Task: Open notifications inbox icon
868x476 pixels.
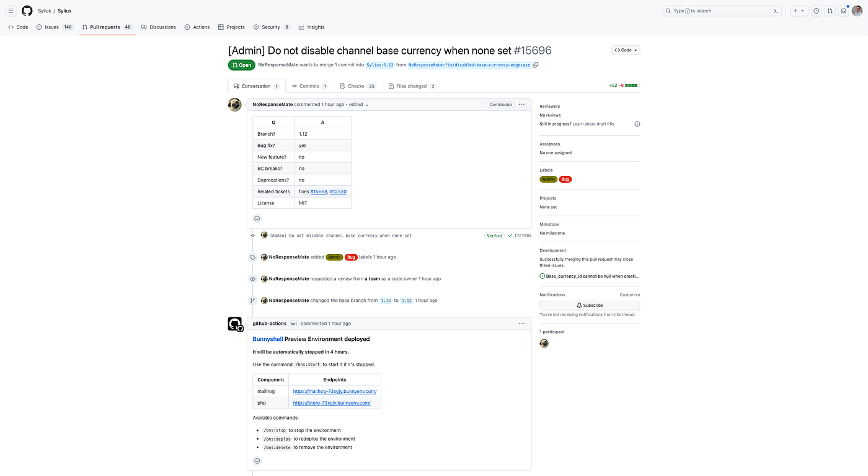Action: point(843,11)
